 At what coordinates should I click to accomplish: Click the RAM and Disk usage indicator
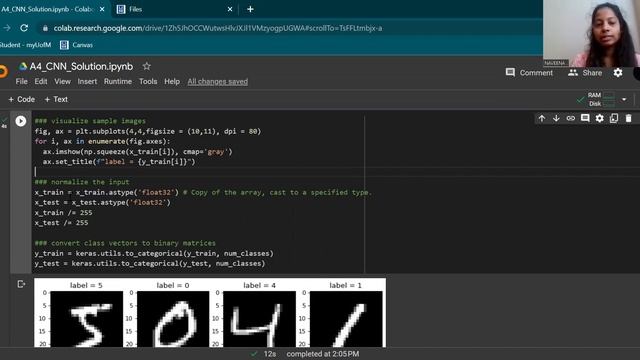(x=601, y=99)
